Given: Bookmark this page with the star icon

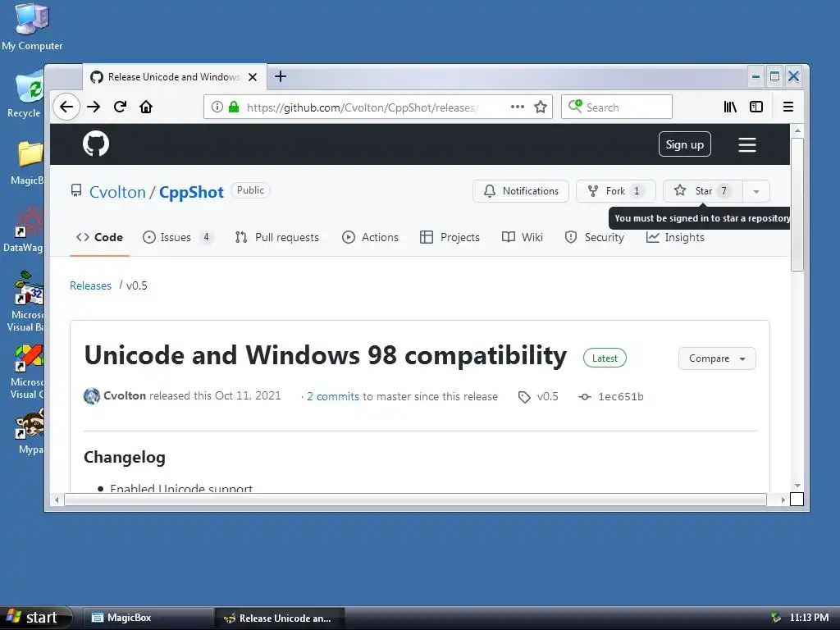Looking at the screenshot, I should click(541, 107).
